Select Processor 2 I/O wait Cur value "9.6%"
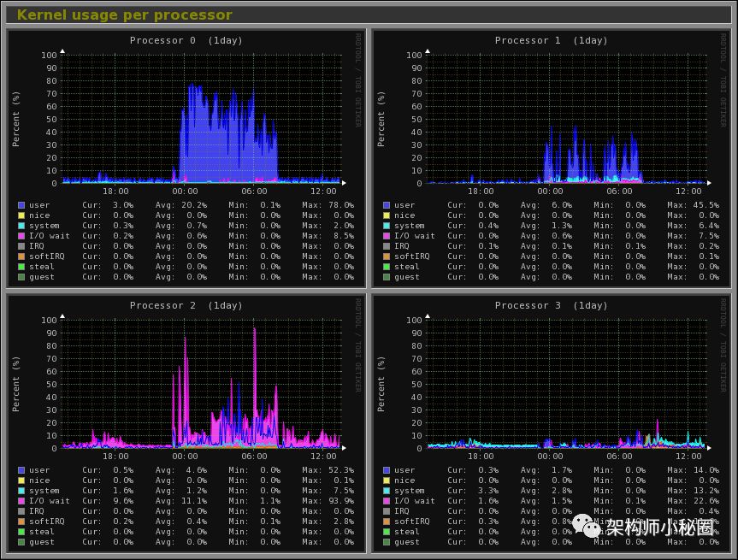The image size is (738, 560). (x=123, y=501)
